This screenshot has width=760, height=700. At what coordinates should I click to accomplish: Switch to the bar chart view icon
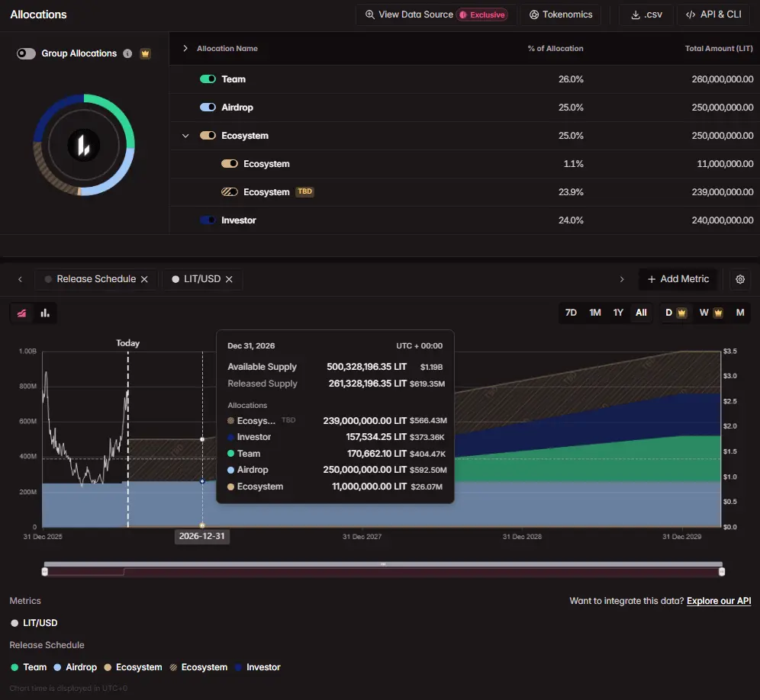click(45, 313)
